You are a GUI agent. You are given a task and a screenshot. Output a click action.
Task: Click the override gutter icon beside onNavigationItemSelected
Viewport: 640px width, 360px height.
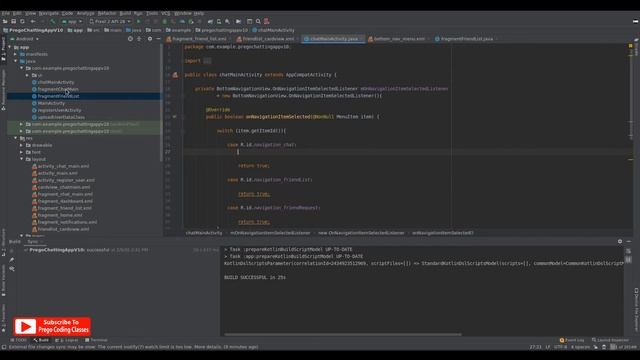pyautogui.click(x=175, y=117)
